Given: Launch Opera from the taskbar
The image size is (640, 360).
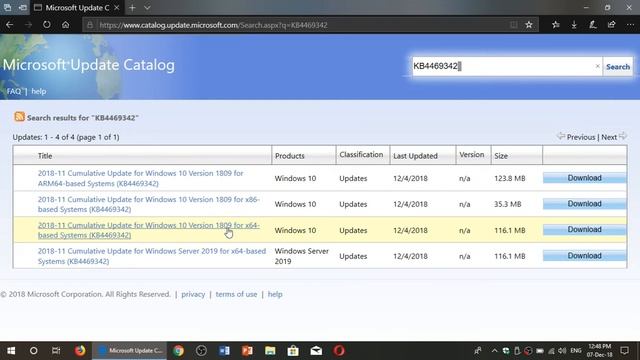Looking at the screenshot, I should pos(339,351).
